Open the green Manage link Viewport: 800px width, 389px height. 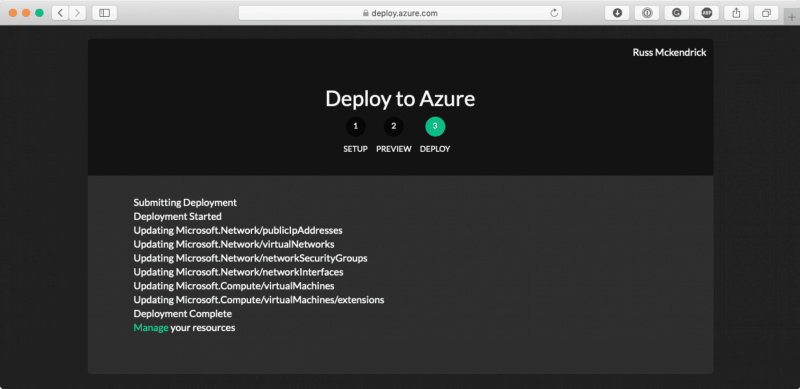pyautogui.click(x=151, y=328)
